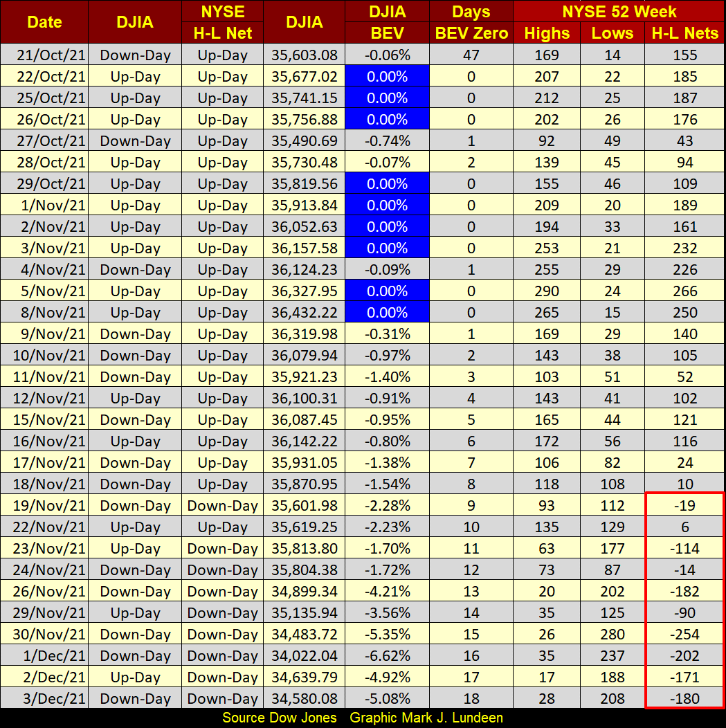Click the NYSE H-L Net column header
This screenshot has width=726, height=728.
[221, 22]
